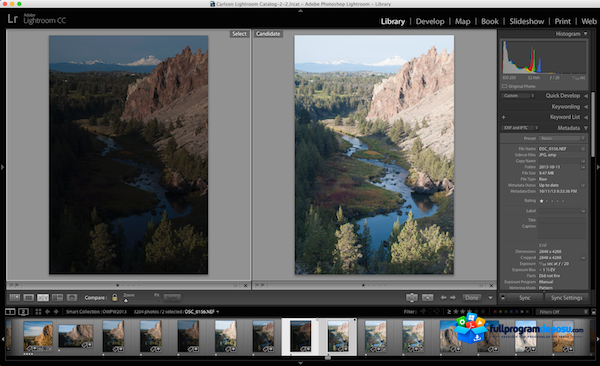Viewport: 600px width, 366px height.
Task: Click the Sync Settings button
Action: [x=566, y=297]
